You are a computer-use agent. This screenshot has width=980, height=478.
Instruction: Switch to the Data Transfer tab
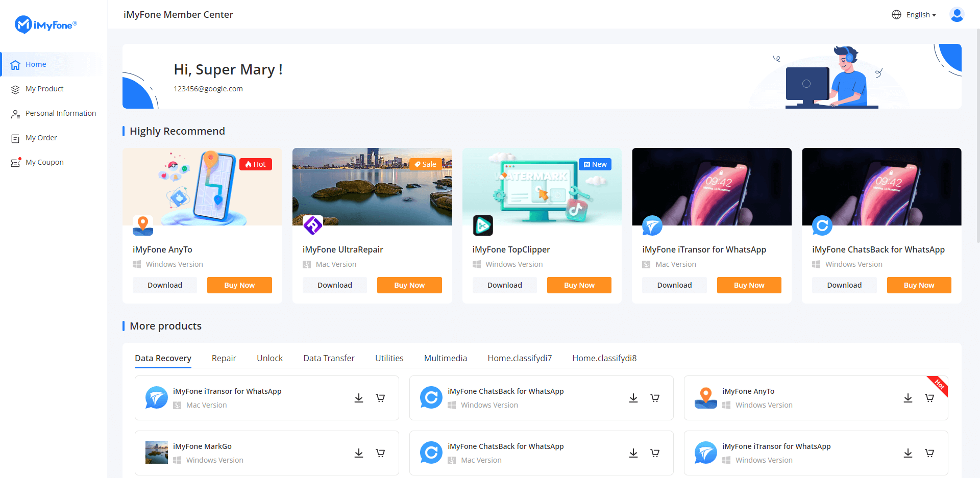pyautogui.click(x=329, y=358)
